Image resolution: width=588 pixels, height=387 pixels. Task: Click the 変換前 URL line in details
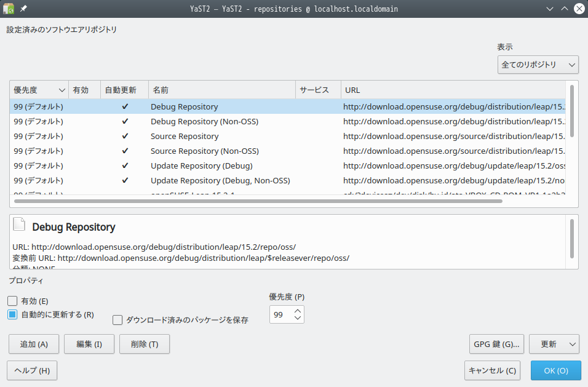click(x=181, y=258)
